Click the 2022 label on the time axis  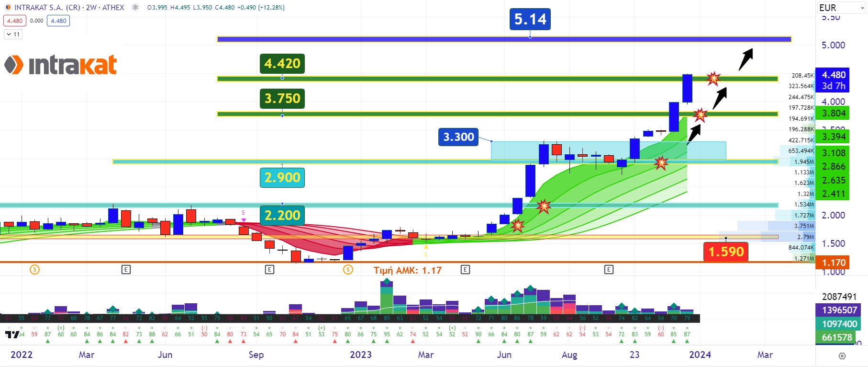tap(22, 355)
